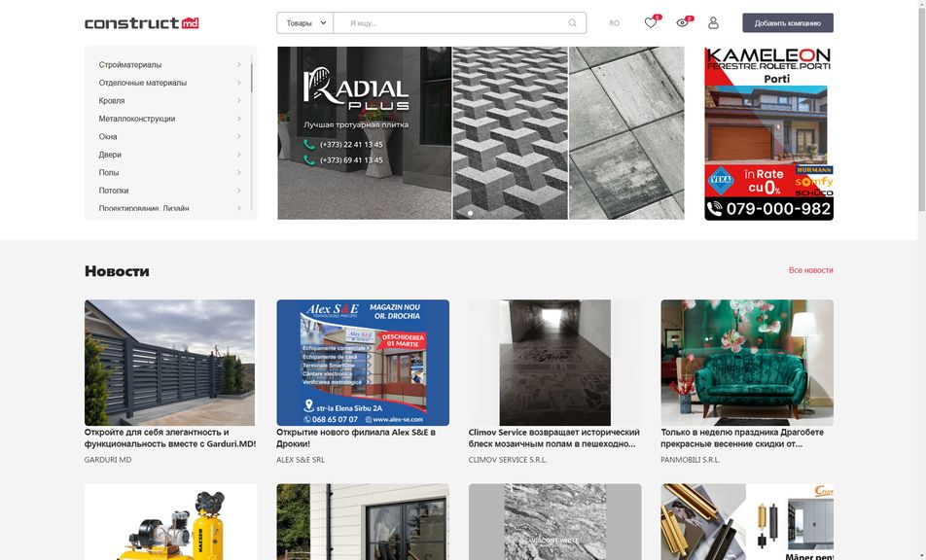Open viewed items eye icon

[x=683, y=23]
